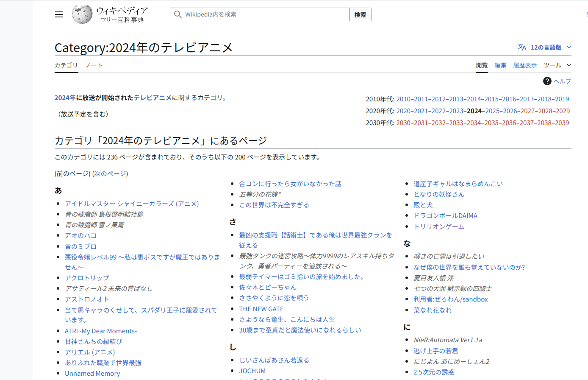This screenshot has height=380, width=588.
Task: Open THE NEW GATE page
Action: [261, 309]
